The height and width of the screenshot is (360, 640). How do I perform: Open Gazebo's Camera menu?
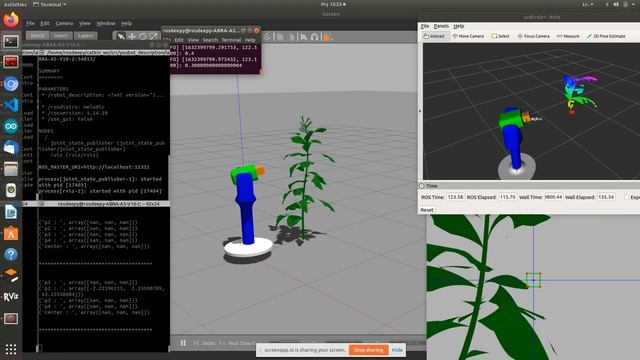[x=64, y=23]
